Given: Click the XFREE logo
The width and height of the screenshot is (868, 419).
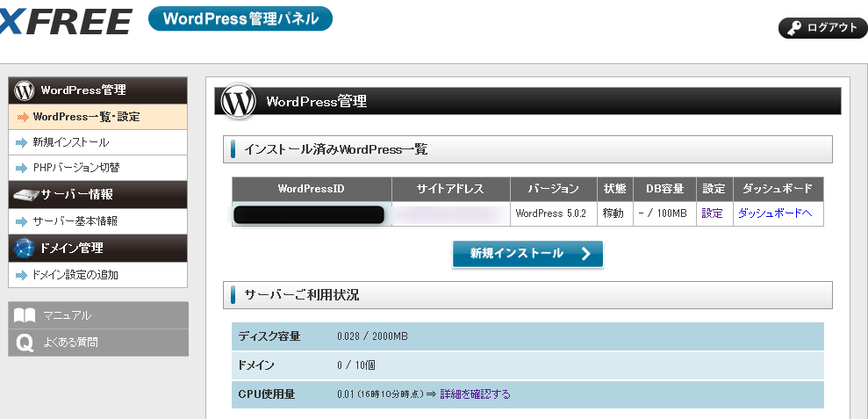Looking at the screenshot, I should pos(65,22).
